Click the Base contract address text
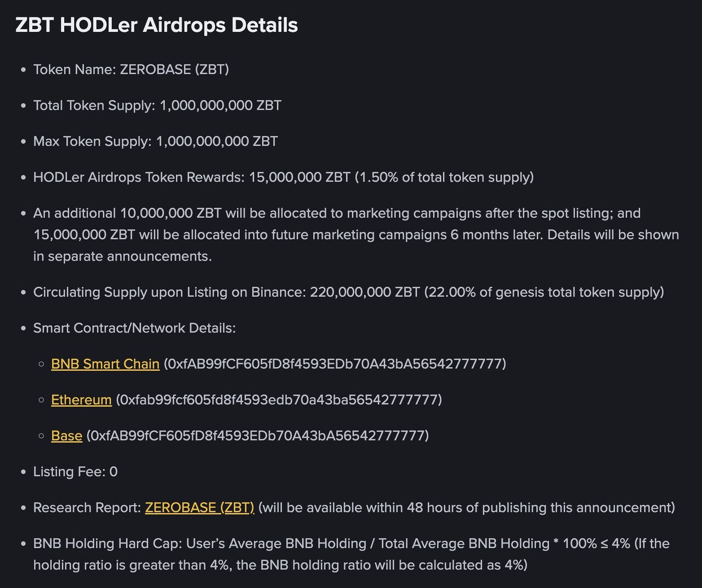The height and width of the screenshot is (588, 702). pos(258,436)
